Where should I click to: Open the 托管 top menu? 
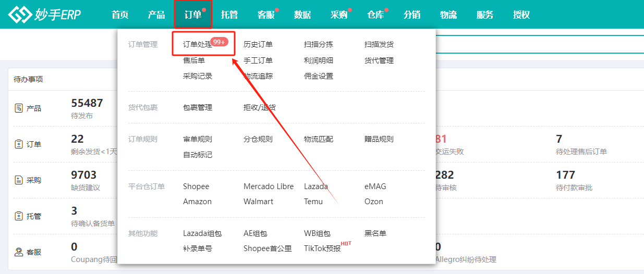pos(229,15)
